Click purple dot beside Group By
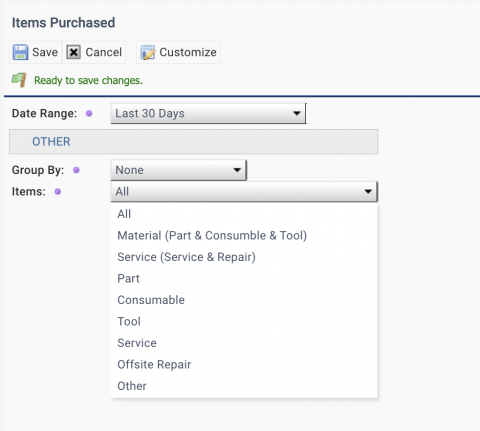Viewport: 480px width, 431px height. point(76,170)
